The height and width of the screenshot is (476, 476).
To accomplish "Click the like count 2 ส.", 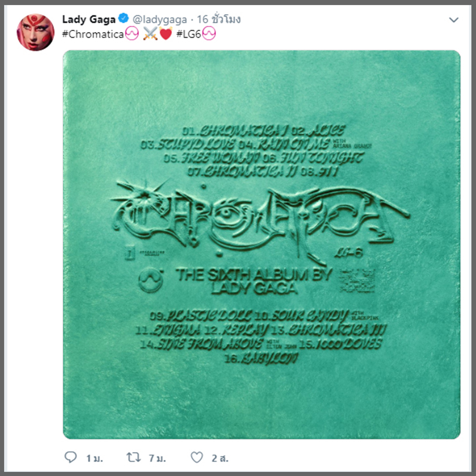I will 220,458.
